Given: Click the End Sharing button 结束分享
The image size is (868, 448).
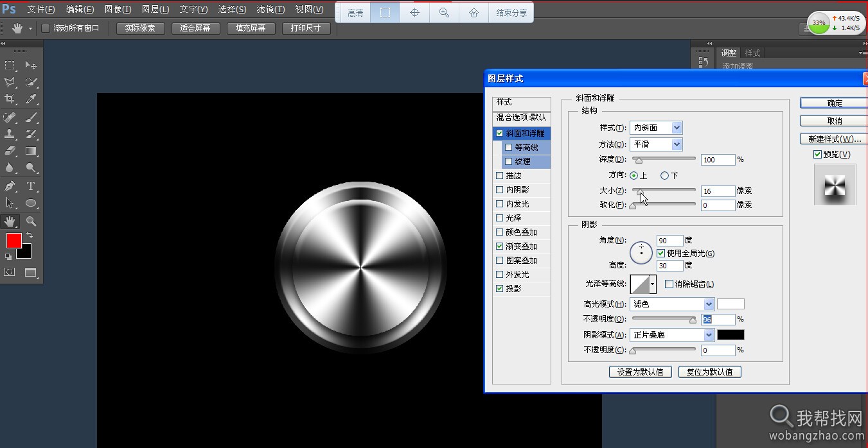Looking at the screenshot, I should [x=511, y=13].
